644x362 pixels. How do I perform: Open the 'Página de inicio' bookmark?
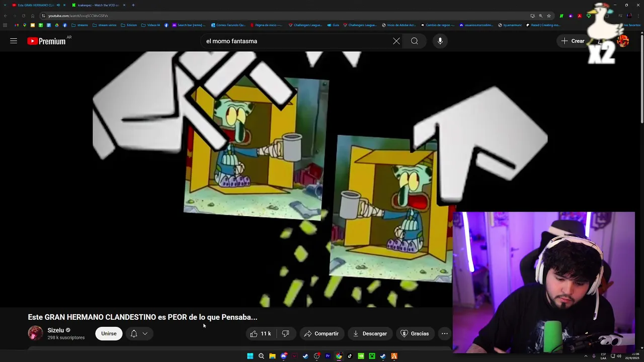pos(266,25)
